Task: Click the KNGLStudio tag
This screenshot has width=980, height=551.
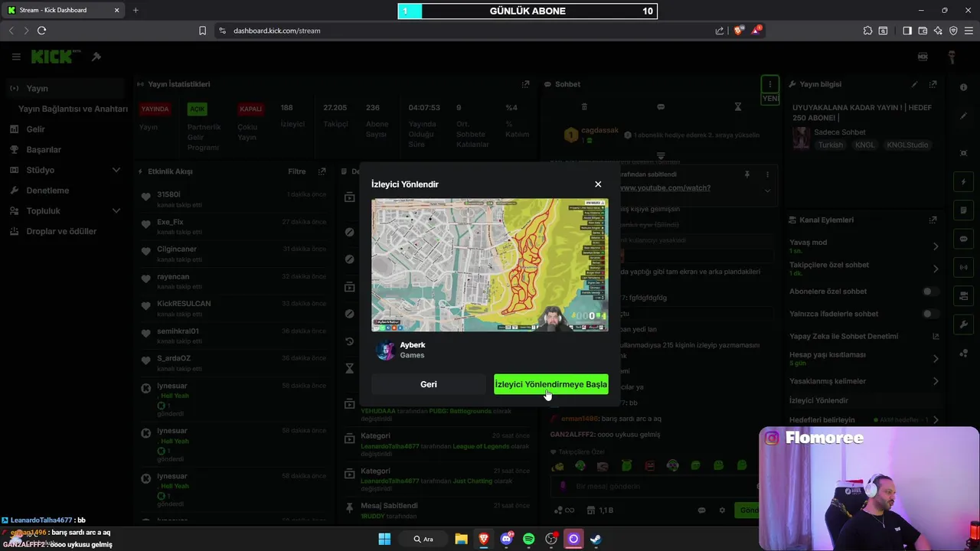Action: [x=907, y=145]
